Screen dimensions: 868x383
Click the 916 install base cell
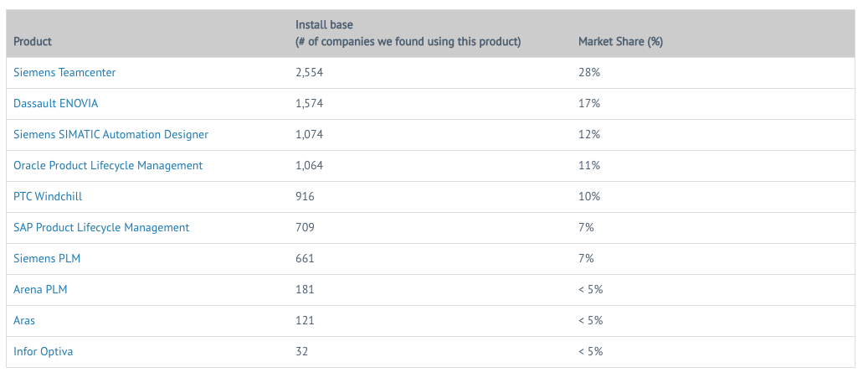306,197
